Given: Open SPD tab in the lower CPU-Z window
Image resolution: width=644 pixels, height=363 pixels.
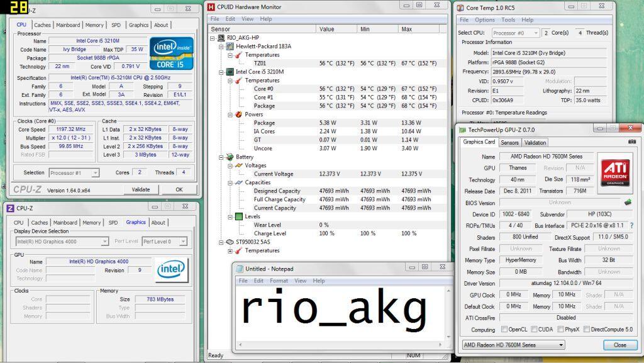Looking at the screenshot, I should pos(113,223).
